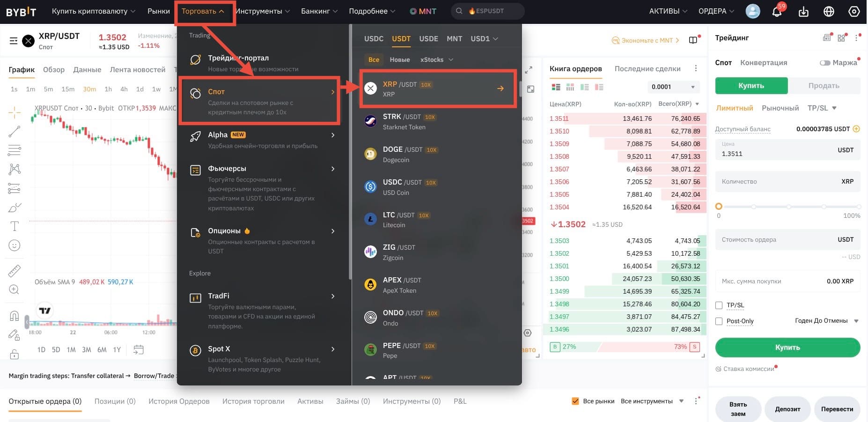Viewport: 868px width, 422px height.
Task: Open the TP/SL order type dropdown
Action: (x=822, y=108)
